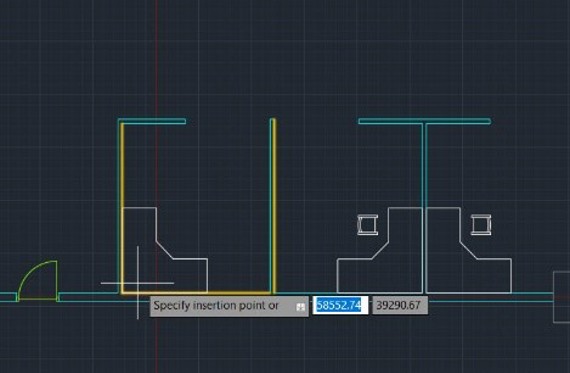Select the top horizontal bar of the T-shaped partition
Viewport: 570px width, 373px height.
click(x=424, y=121)
